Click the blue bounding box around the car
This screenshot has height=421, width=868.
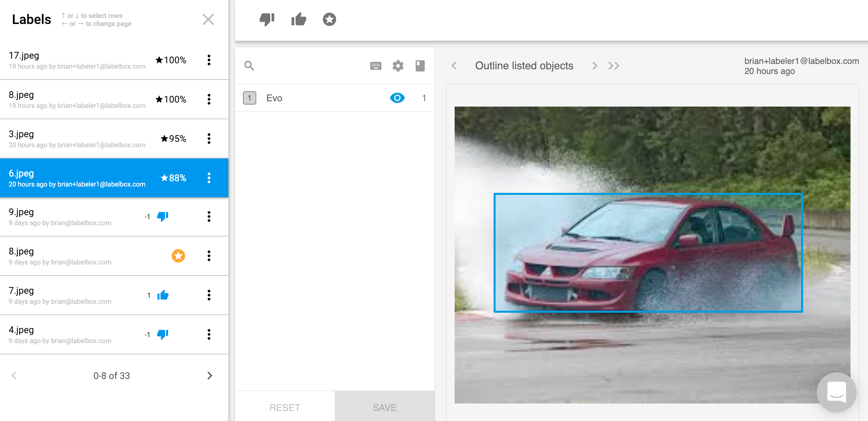[648, 253]
